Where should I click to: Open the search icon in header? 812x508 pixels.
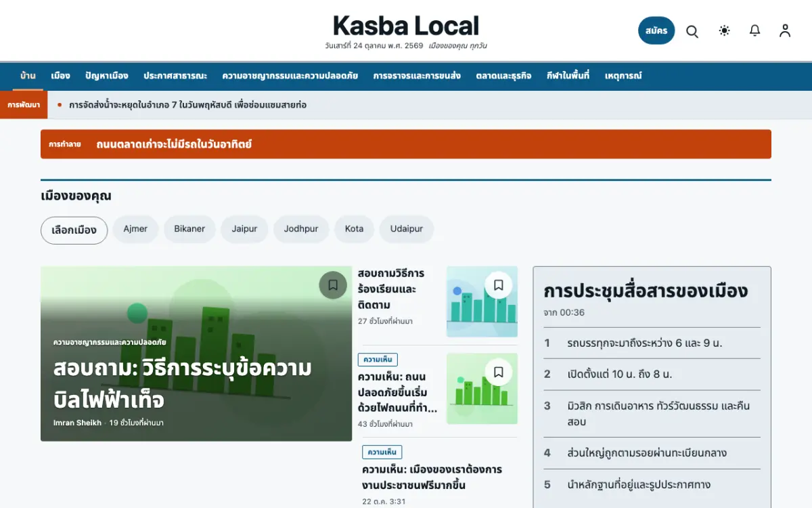click(x=692, y=31)
